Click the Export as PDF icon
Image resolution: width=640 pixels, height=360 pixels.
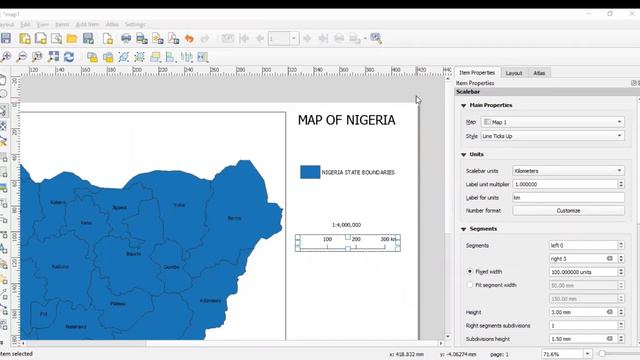point(173,38)
